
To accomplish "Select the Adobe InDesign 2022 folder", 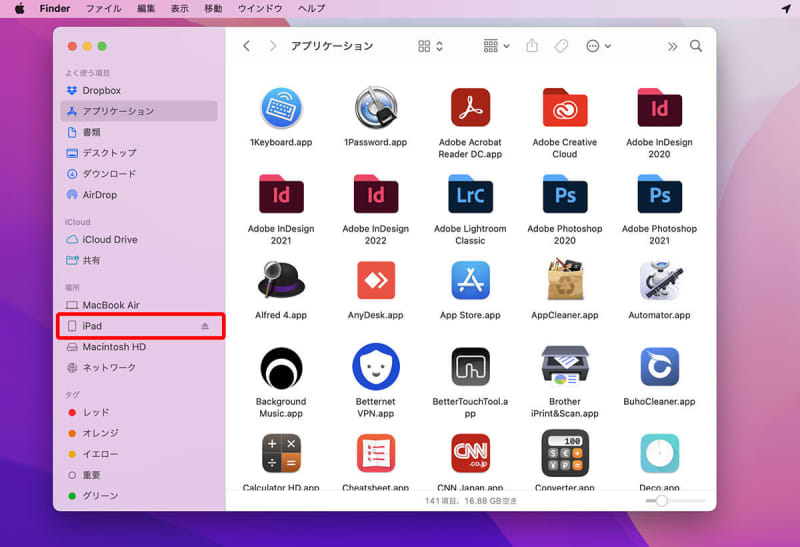I will click(x=376, y=194).
